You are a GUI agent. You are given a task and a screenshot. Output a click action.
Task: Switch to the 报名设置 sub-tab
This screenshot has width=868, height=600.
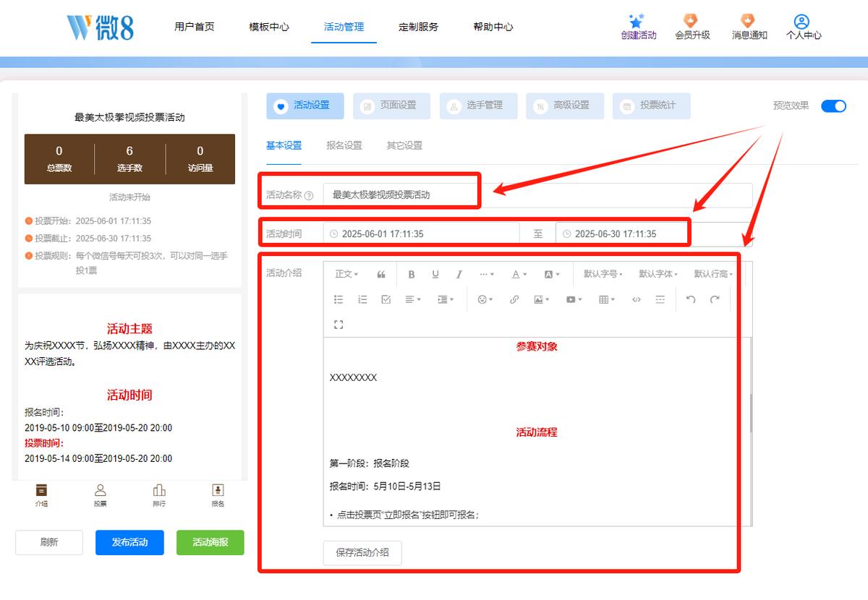344,145
